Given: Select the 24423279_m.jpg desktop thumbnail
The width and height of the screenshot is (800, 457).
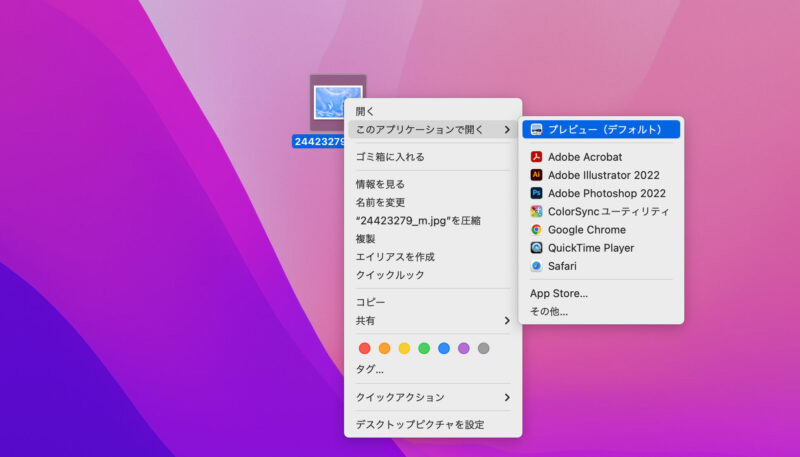Looking at the screenshot, I should tap(337, 102).
